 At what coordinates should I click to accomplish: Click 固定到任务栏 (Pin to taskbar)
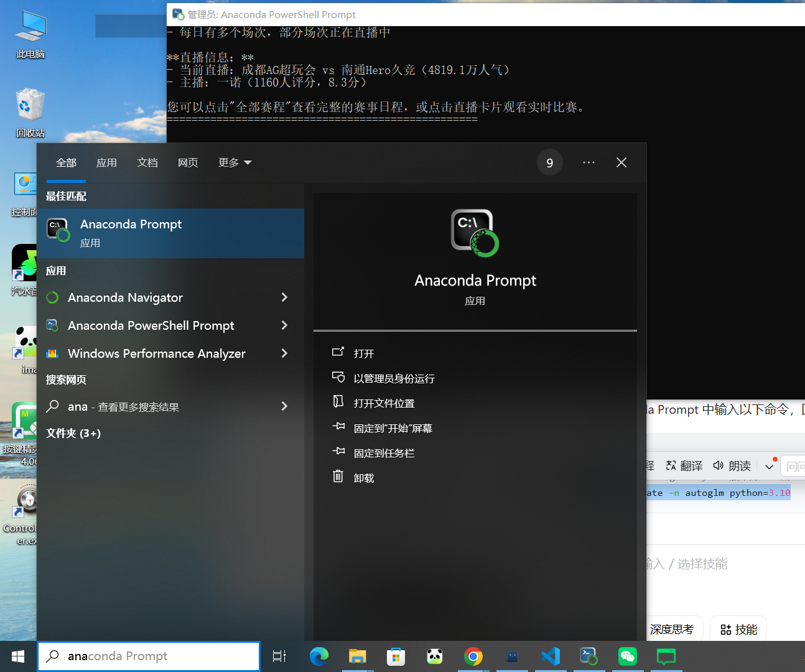384,453
